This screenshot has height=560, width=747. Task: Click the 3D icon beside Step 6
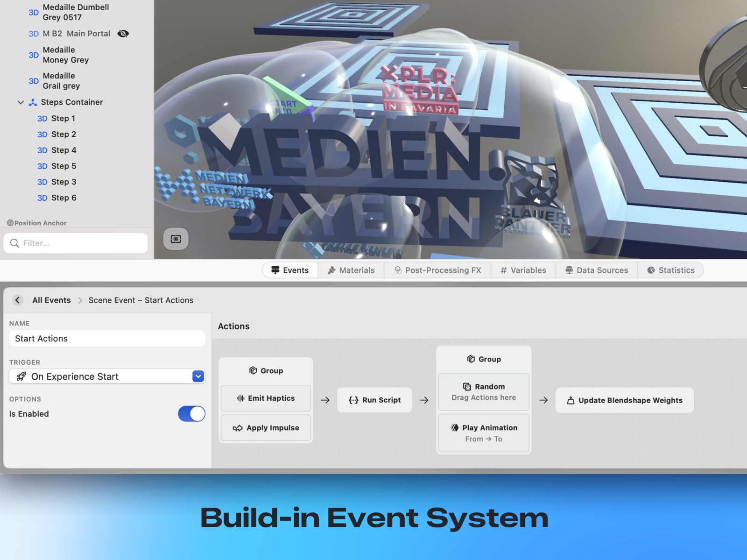42,198
